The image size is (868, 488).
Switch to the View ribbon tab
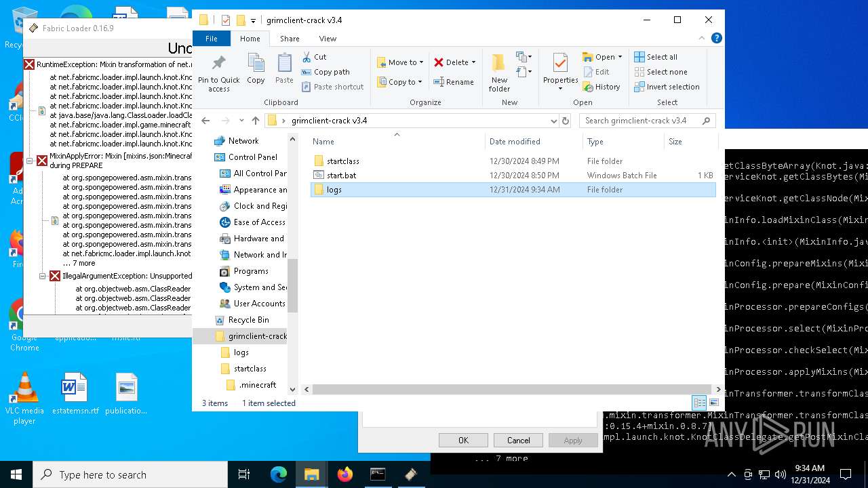click(328, 39)
